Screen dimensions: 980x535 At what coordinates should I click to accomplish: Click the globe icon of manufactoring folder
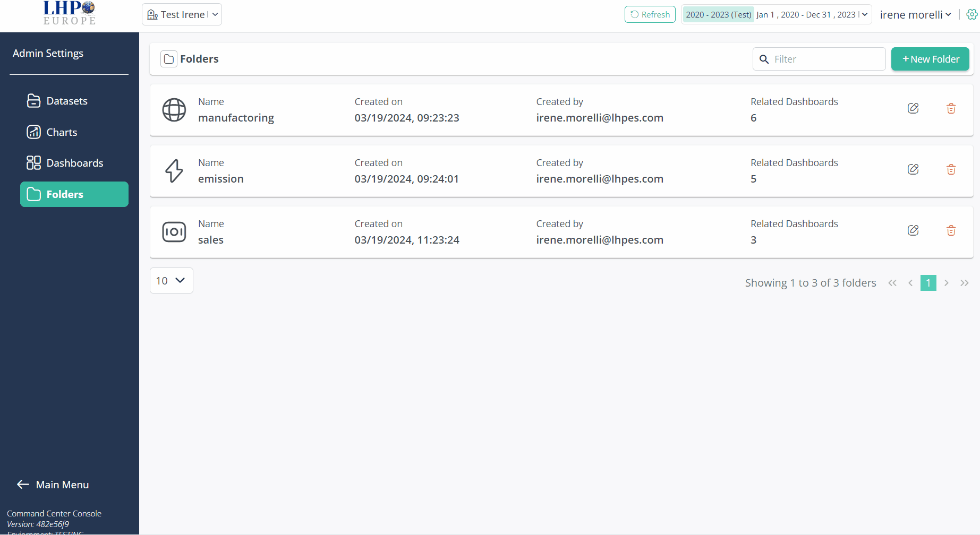click(174, 110)
